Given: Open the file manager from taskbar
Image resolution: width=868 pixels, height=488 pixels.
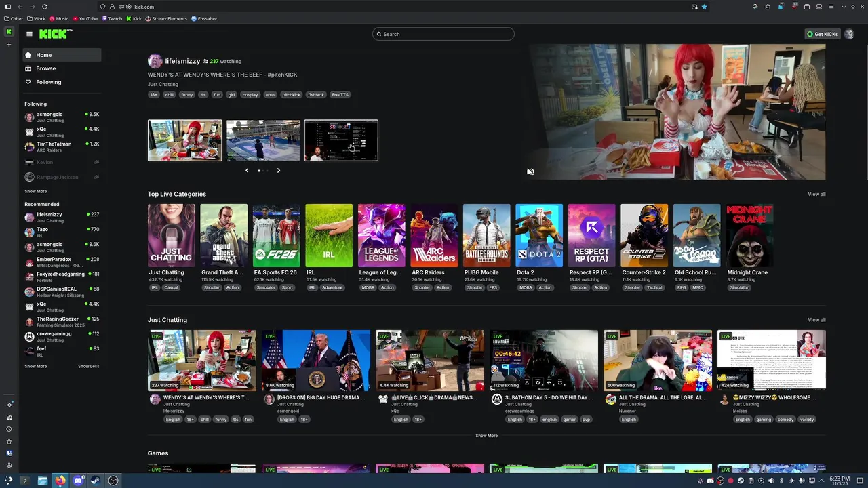Looking at the screenshot, I should coord(43,481).
